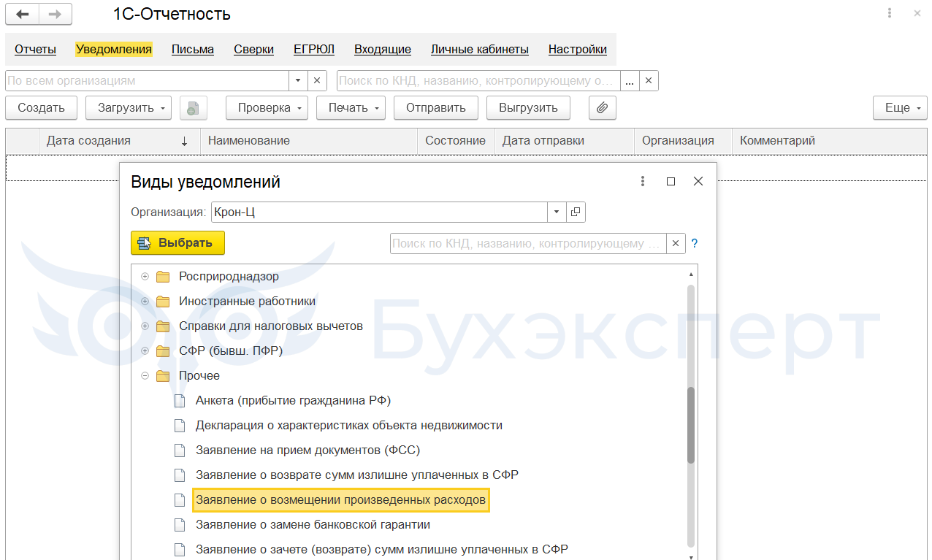Sort by the Наименование column header

point(309,141)
